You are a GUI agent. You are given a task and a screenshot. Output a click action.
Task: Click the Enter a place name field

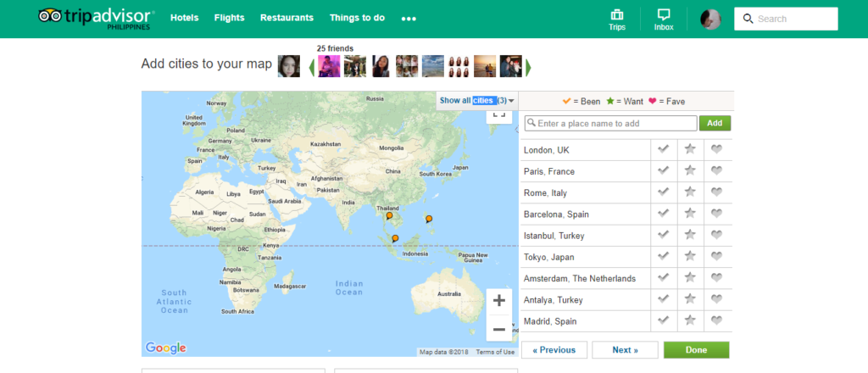(610, 124)
